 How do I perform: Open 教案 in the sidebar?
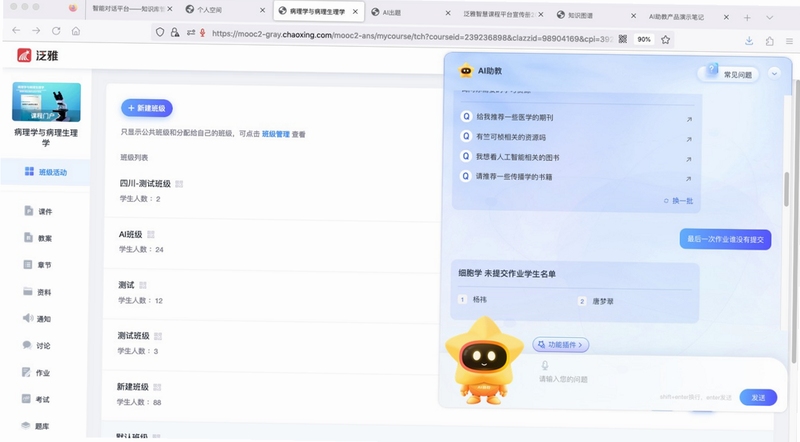click(x=38, y=238)
